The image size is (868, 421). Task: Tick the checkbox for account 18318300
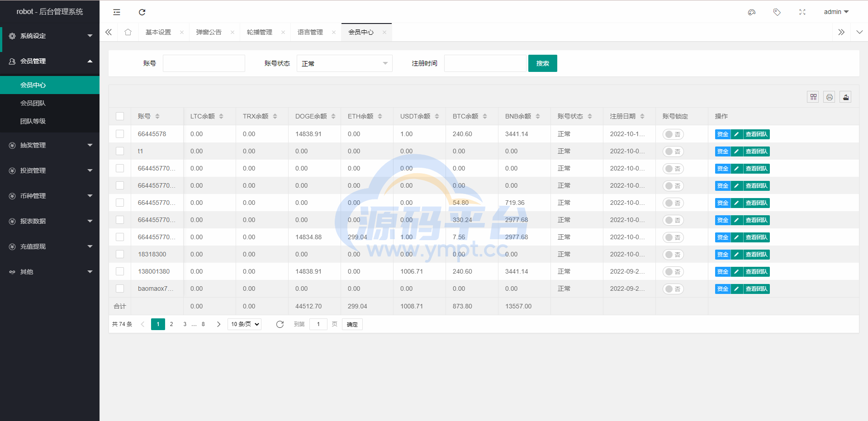120,254
